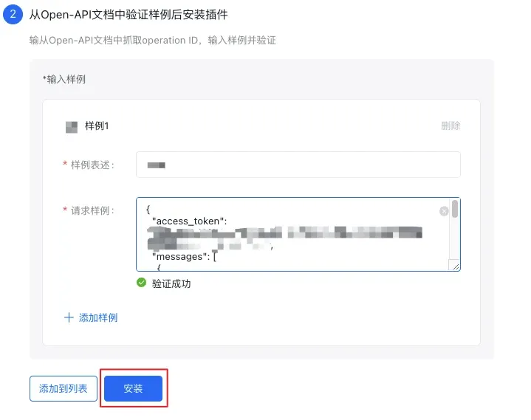Click the *输入样例 section label
This screenshot has height=420, width=531.
pyautogui.click(x=64, y=79)
